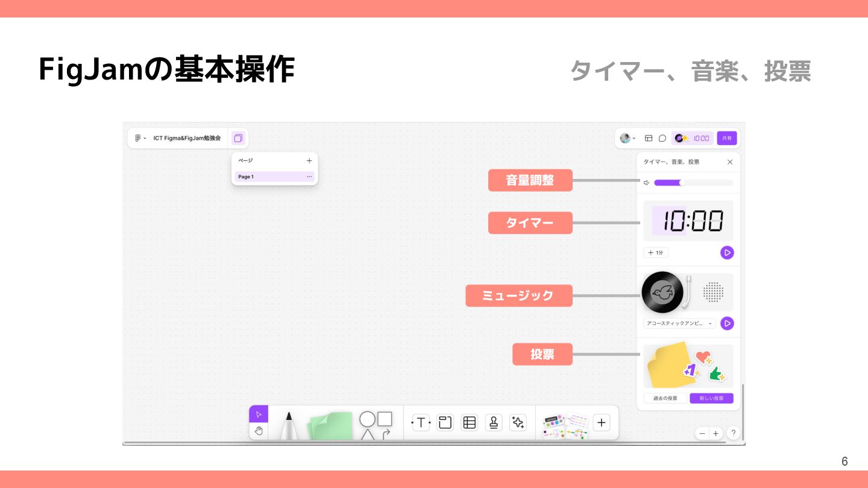Open the templates thumbnails

[565, 426]
